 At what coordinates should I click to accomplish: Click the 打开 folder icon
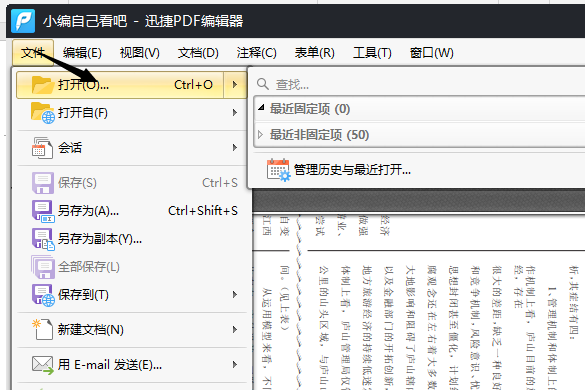point(43,85)
